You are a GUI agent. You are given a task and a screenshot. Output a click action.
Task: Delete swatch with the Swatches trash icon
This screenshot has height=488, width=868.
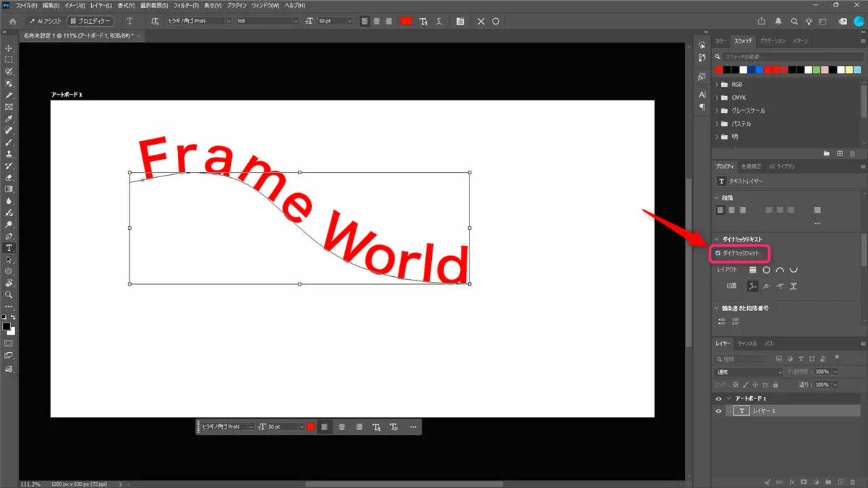click(853, 153)
